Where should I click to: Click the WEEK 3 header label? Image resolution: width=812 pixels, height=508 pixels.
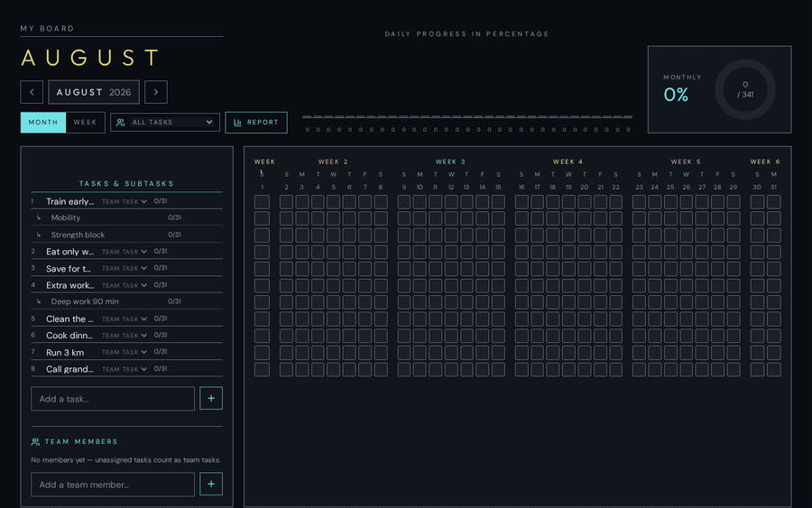(450, 162)
